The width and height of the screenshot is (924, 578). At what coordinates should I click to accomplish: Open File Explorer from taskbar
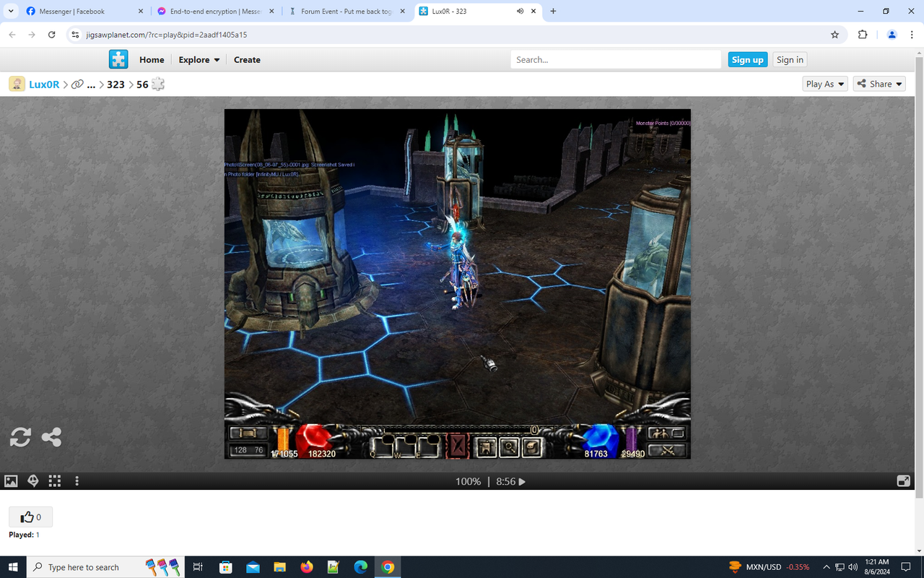pos(279,567)
